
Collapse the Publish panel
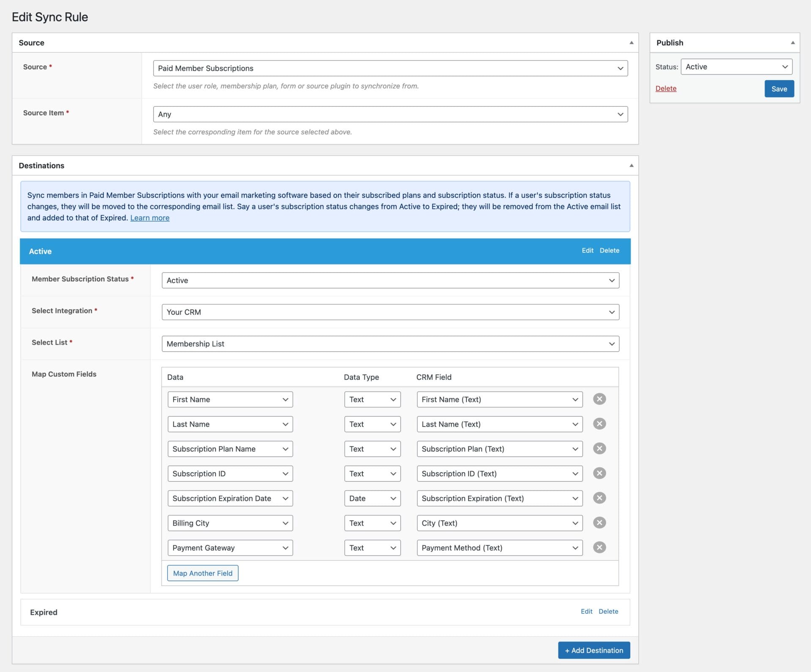click(x=793, y=43)
